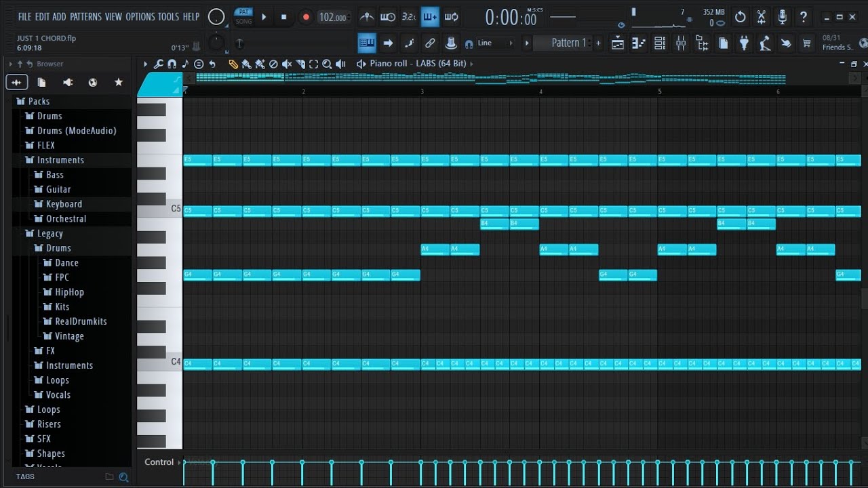Open the content shop cart icon
This screenshot has height=488, width=868.
pos(807,43)
